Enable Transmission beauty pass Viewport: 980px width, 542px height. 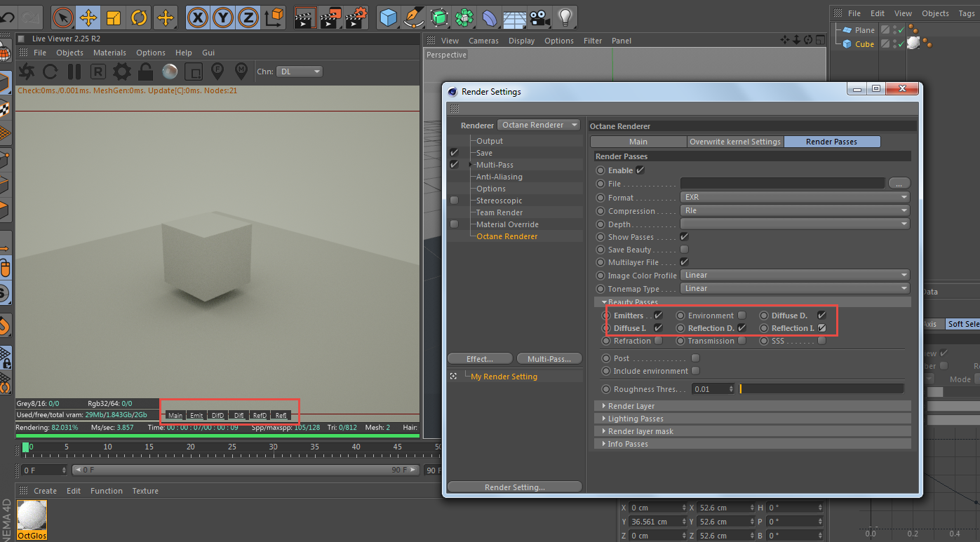pos(741,341)
